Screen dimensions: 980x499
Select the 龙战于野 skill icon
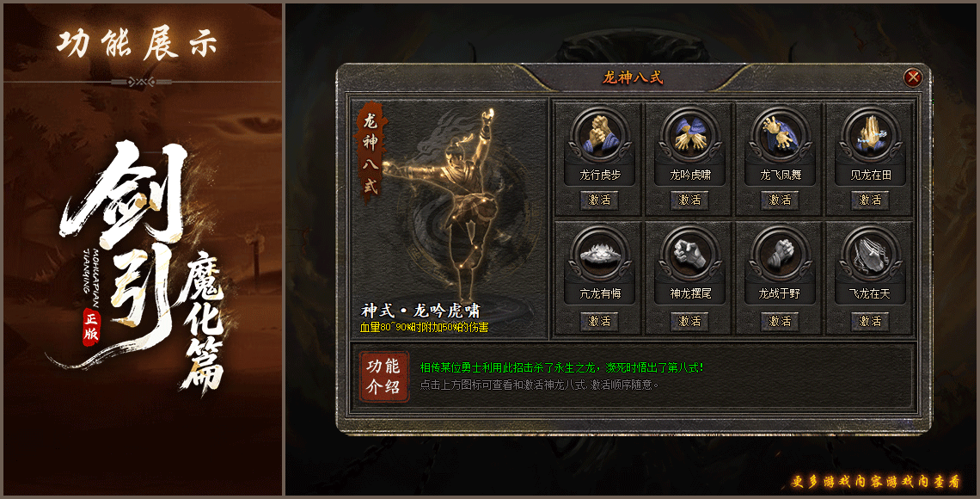point(780,254)
